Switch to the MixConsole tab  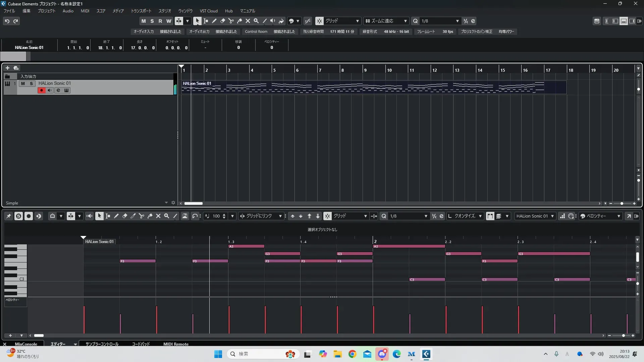click(x=26, y=344)
